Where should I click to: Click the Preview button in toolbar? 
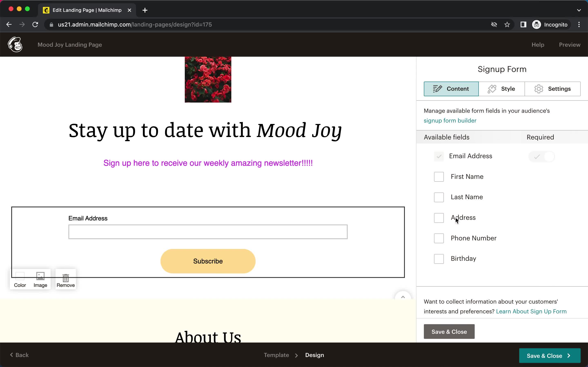click(570, 44)
